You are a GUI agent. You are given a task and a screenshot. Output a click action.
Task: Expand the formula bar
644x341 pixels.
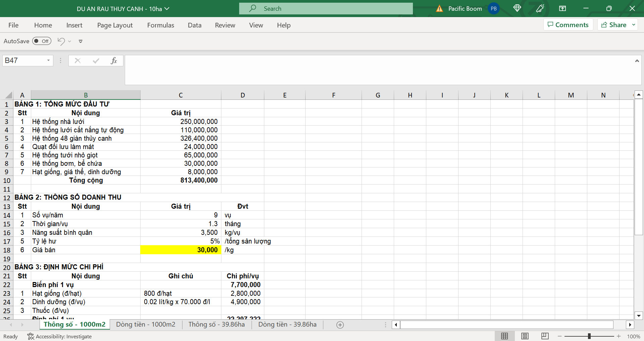tap(637, 61)
